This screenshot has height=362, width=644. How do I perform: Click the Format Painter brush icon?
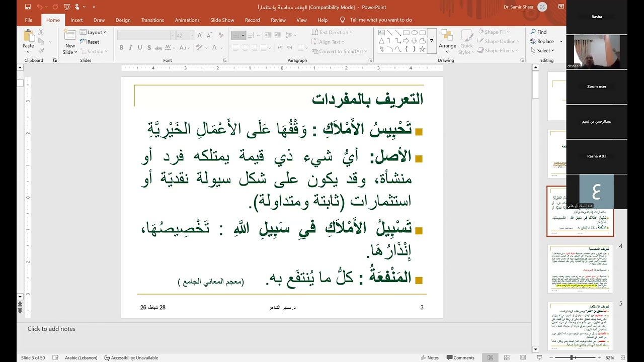pyautogui.click(x=41, y=51)
